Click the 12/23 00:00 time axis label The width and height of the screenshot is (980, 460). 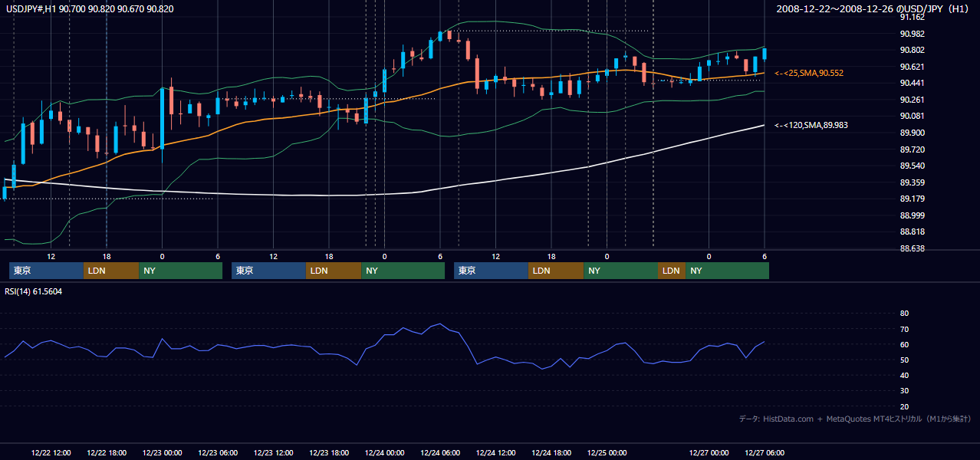[163, 452]
